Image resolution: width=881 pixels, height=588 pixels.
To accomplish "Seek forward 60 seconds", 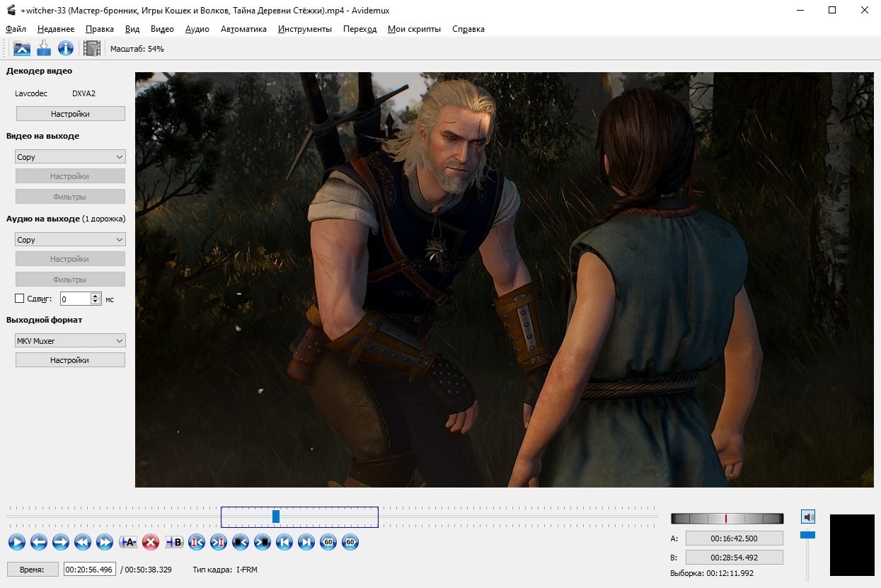I will click(350, 543).
